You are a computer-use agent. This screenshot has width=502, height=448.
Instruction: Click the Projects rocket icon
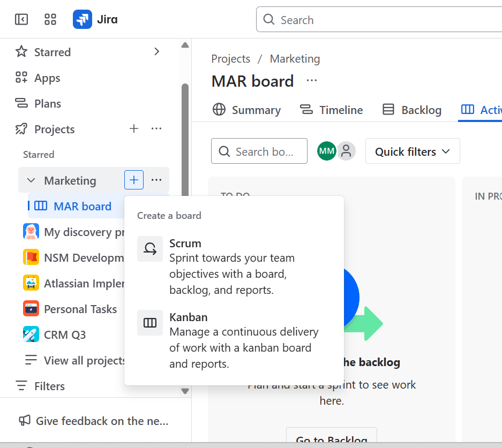click(x=21, y=129)
